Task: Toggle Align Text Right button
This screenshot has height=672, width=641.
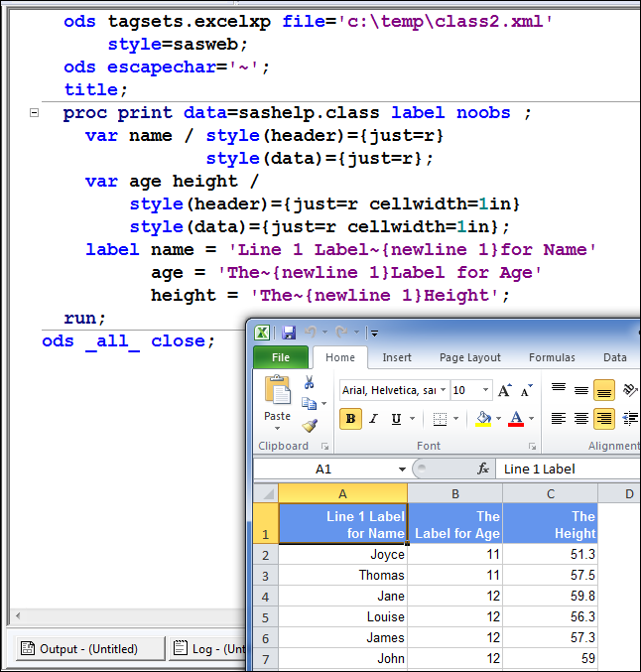Action: pyautogui.click(x=603, y=419)
